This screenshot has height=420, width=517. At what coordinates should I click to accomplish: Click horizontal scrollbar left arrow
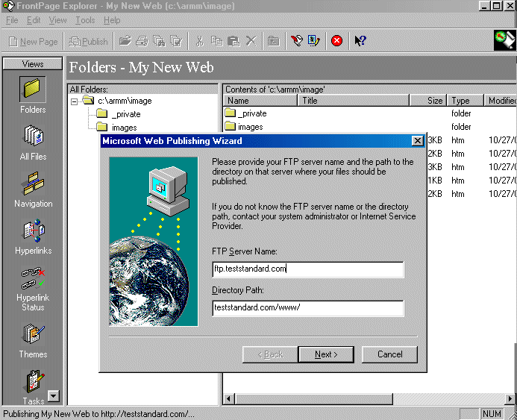click(228, 399)
